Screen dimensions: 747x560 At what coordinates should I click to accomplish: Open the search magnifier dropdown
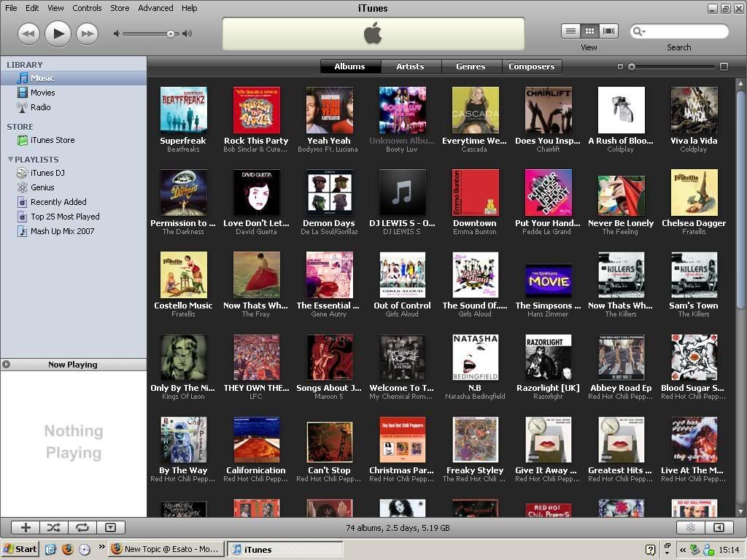click(x=639, y=31)
